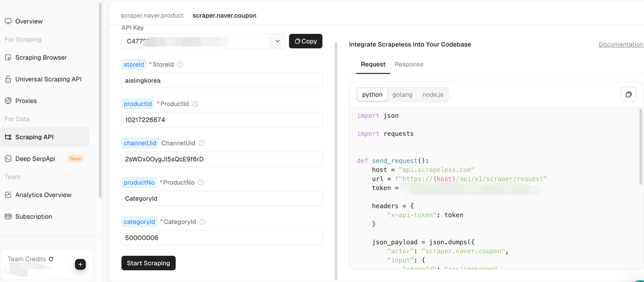
Task: Open Overview from the sidebar icon
Action: [x=8, y=21]
